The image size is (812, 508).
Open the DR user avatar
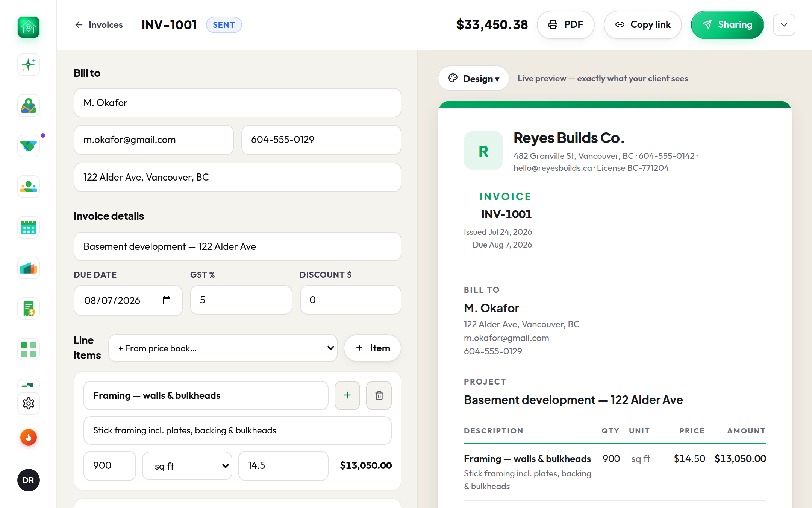coord(29,480)
